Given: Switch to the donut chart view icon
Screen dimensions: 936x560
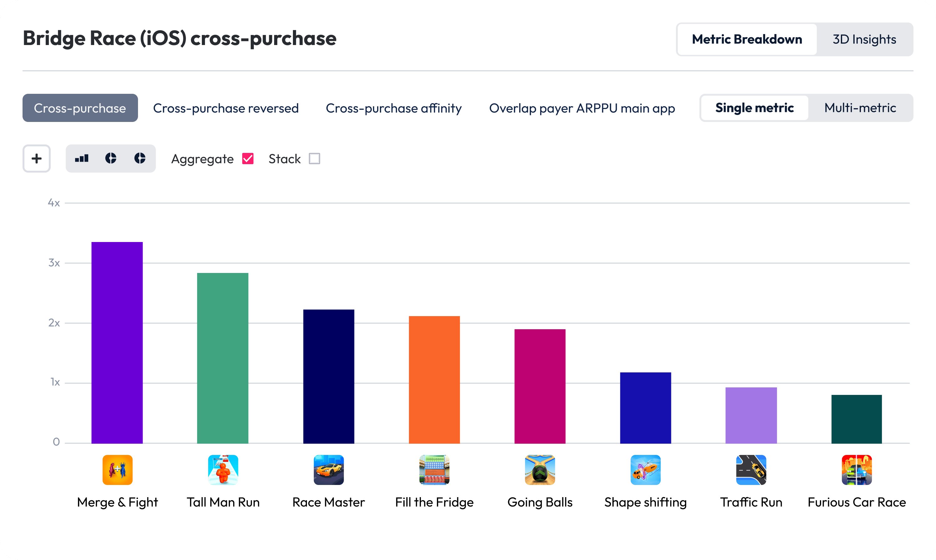Looking at the screenshot, I should coord(111,159).
